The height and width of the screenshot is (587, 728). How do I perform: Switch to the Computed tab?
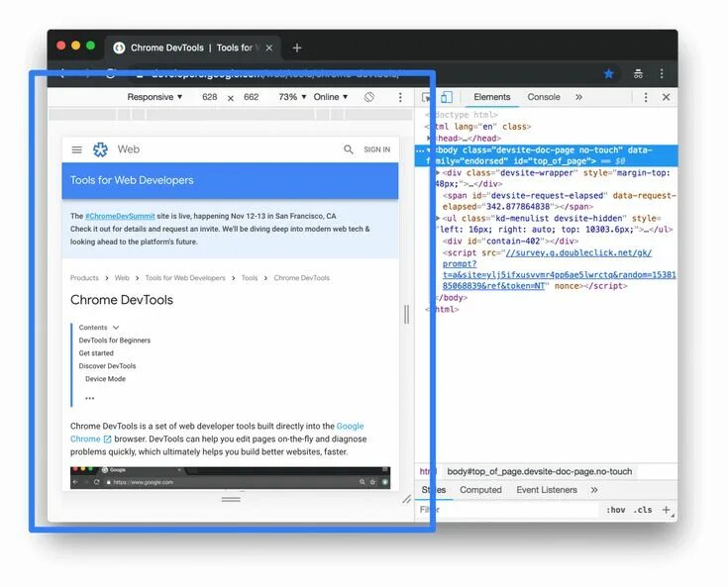[x=480, y=490]
